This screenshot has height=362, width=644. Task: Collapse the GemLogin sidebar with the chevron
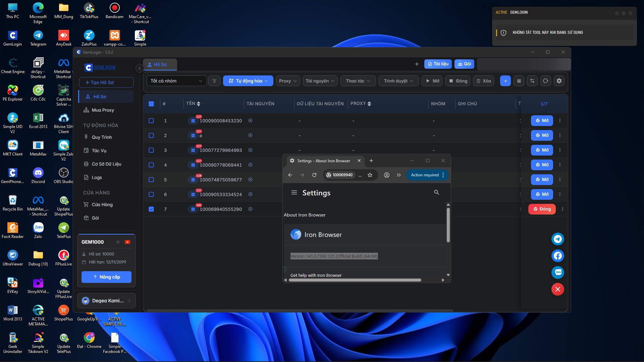[140, 68]
